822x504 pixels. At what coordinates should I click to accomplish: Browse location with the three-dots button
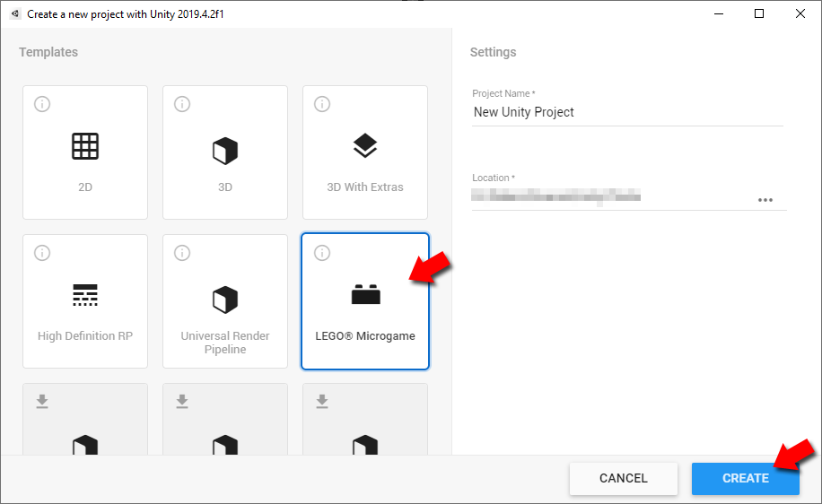[765, 200]
